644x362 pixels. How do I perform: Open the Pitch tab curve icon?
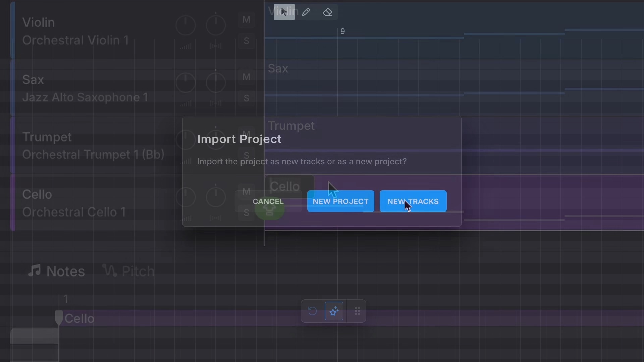110,270
